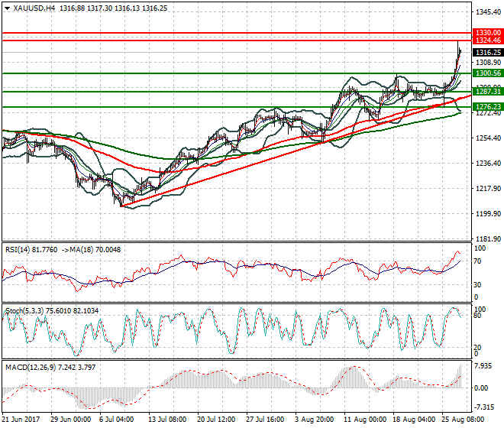Click the -7.315 MACD scale value
This screenshot has width=504, height=428.
point(484,407)
